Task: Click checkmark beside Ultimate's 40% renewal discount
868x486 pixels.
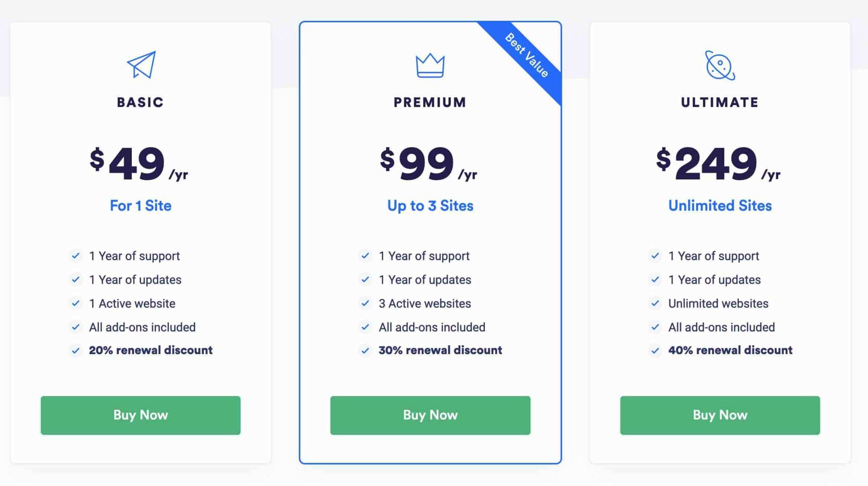Action: point(655,351)
